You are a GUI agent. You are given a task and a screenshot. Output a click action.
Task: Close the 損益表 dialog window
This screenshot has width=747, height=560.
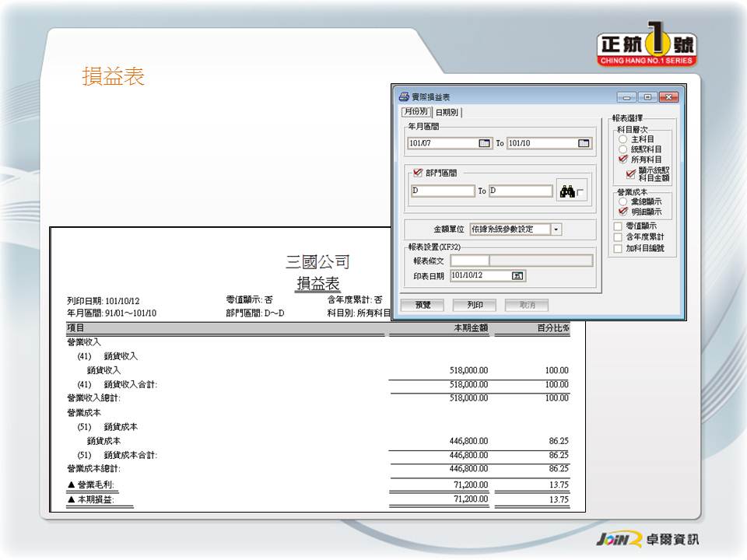[x=669, y=97]
